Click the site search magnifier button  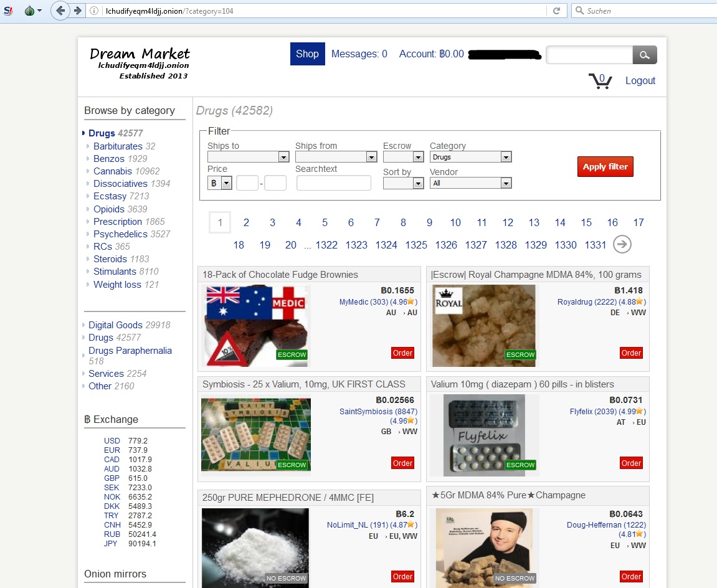pos(645,55)
